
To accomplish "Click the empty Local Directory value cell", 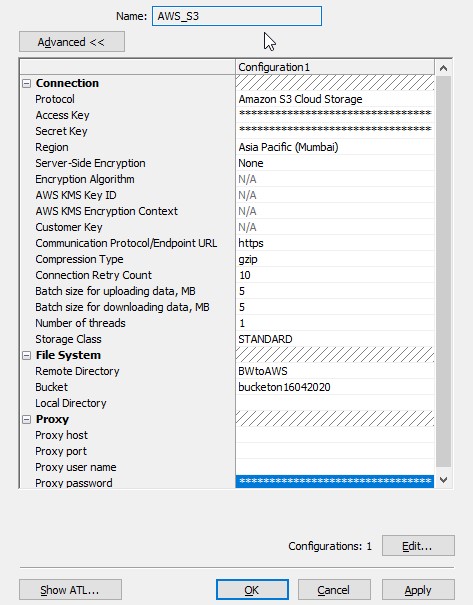I will pos(335,403).
